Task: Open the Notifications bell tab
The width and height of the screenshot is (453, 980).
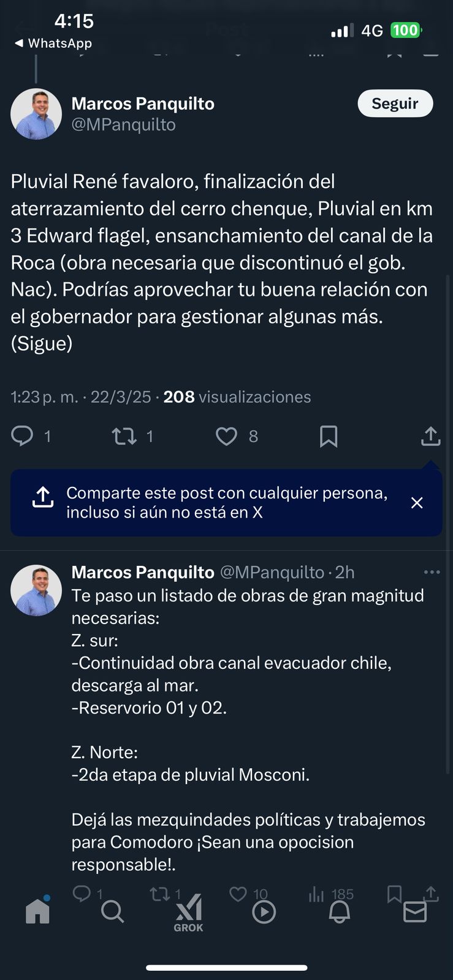Action: coord(340,912)
